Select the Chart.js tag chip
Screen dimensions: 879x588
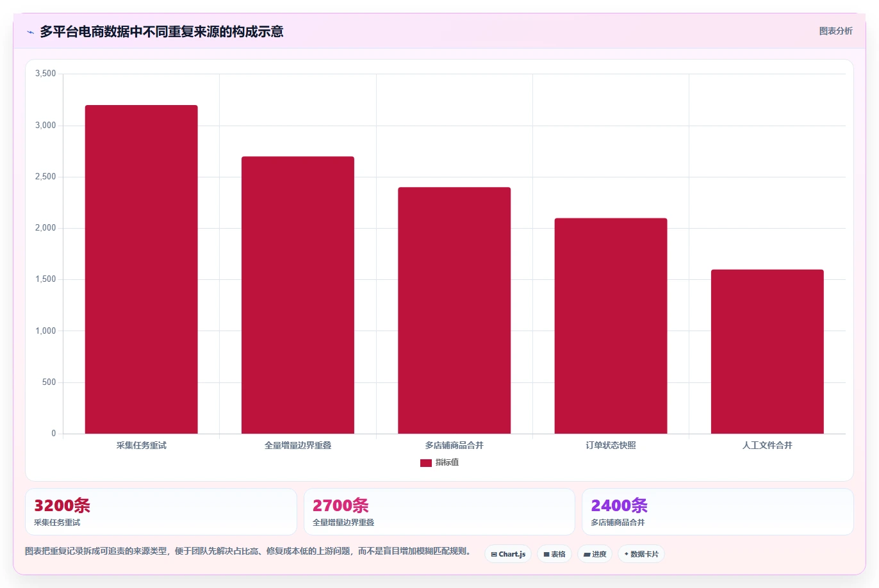(507, 554)
